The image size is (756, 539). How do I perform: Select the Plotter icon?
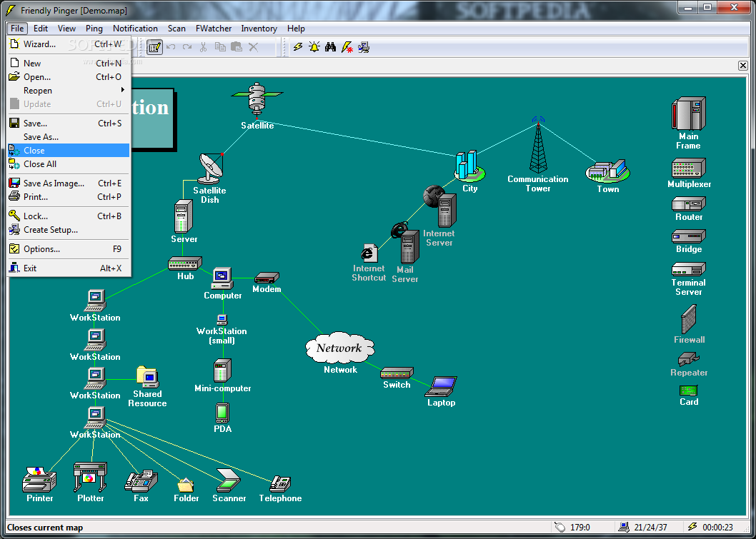pos(90,477)
